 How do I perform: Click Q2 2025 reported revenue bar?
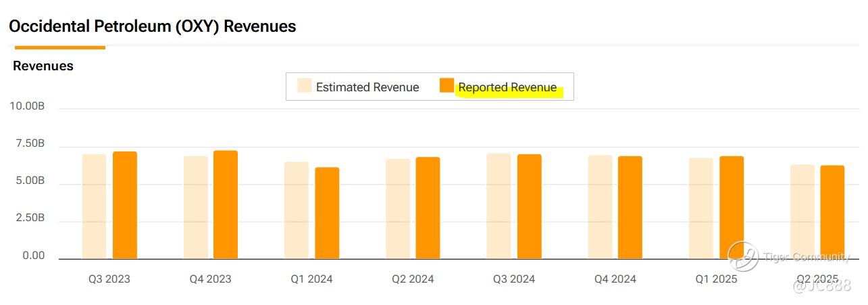832,212
